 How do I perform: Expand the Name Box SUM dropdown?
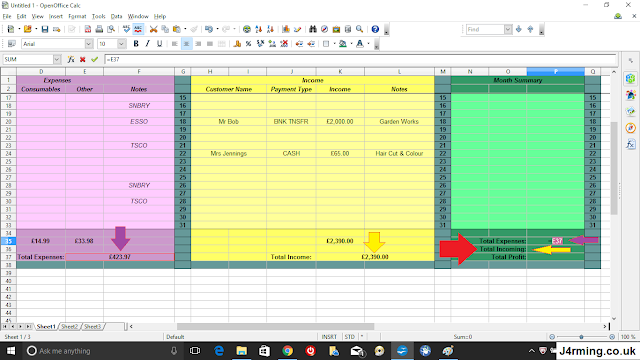pyautogui.click(x=57, y=60)
